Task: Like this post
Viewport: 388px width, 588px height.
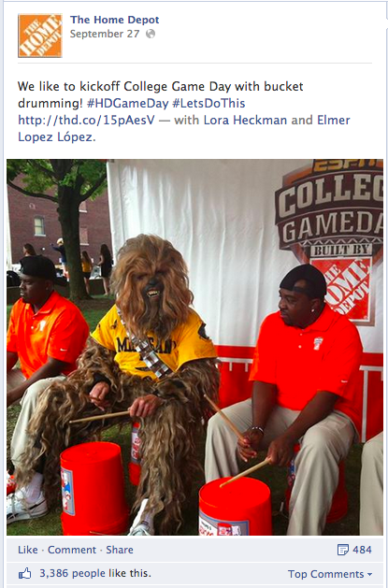Action: tap(28, 550)
